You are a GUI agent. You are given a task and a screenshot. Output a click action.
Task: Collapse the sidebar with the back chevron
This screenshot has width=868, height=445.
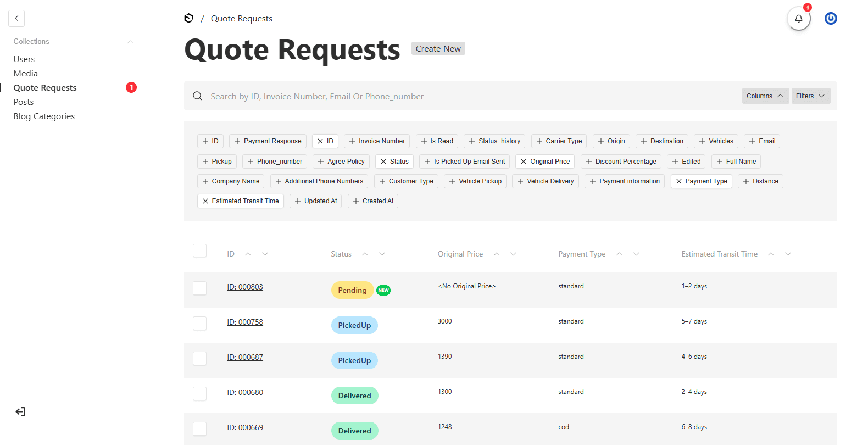tap(16, 18)
